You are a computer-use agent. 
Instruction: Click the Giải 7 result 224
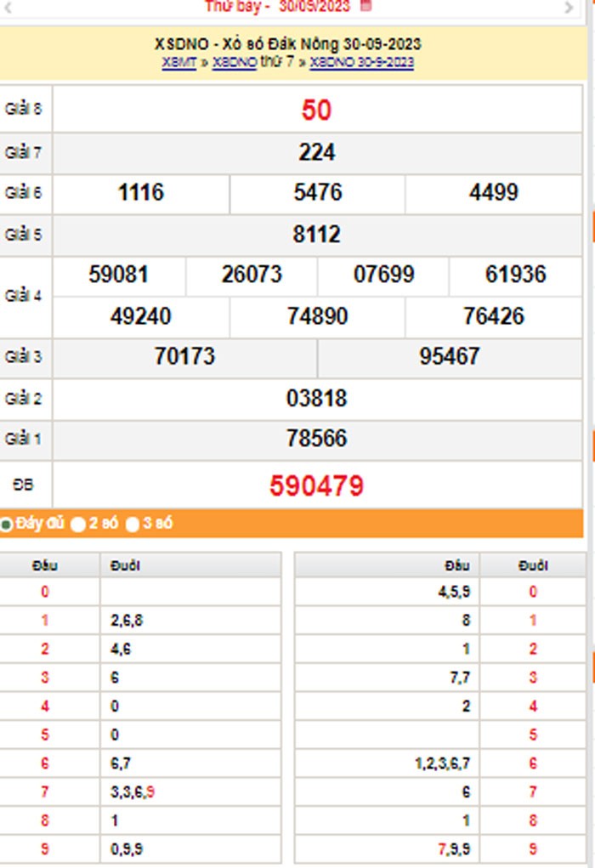coord(316,152)
